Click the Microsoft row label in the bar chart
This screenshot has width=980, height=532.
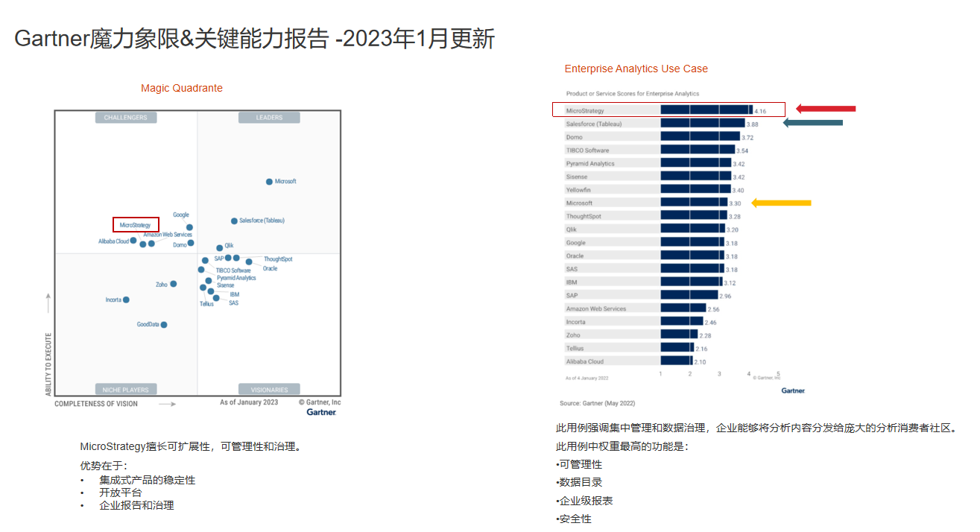click(579, 203)
